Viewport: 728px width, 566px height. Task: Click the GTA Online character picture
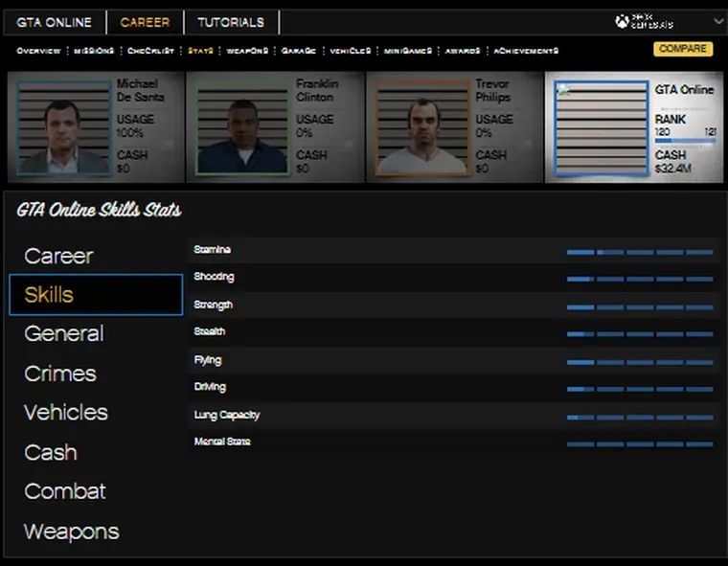click(x=601, y=127)
